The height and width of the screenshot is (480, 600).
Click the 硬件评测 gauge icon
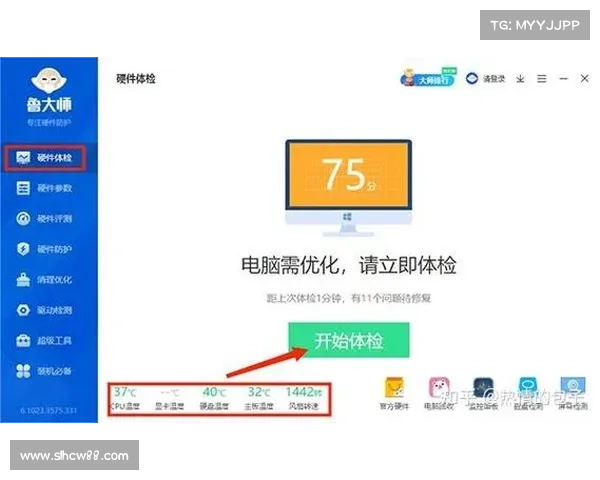click(x=23, y=218)
